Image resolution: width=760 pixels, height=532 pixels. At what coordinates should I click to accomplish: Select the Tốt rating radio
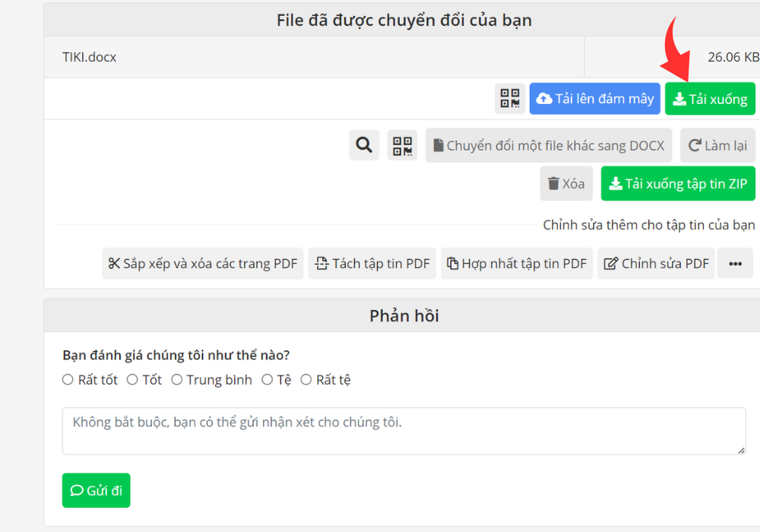(132, 379)
